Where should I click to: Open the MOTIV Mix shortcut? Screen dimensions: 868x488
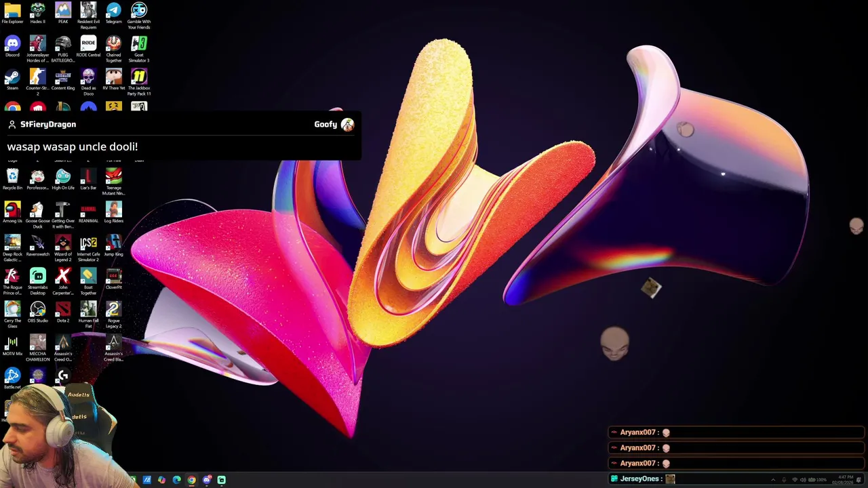pyautogui.click(x=12, y=346)
